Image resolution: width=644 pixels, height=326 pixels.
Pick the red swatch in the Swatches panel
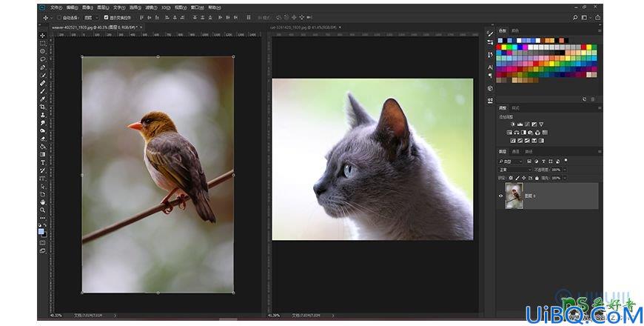click(499, 47)
